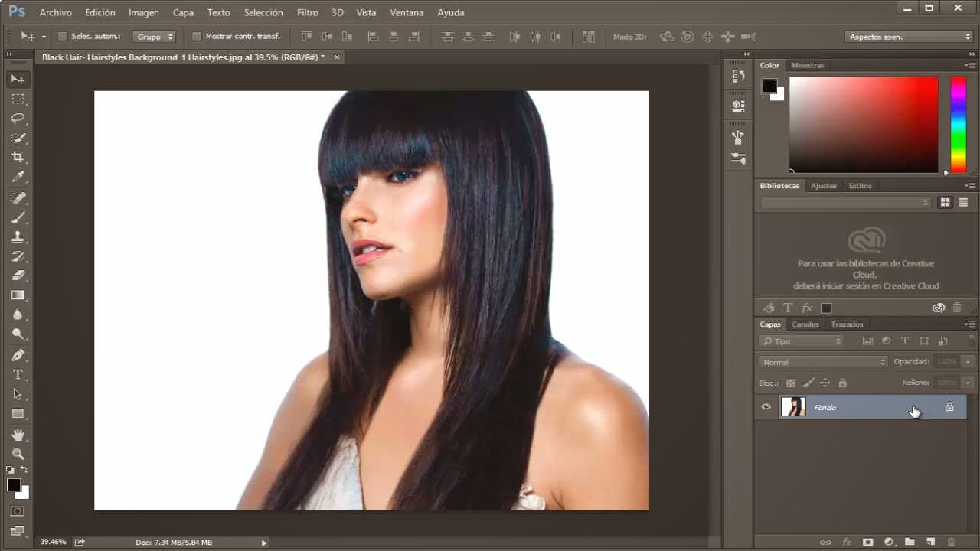The height and width of the screenshot is (551, 980).
Task: Open the Move tool preset picker arrow
Action: [x=44, y=36]
